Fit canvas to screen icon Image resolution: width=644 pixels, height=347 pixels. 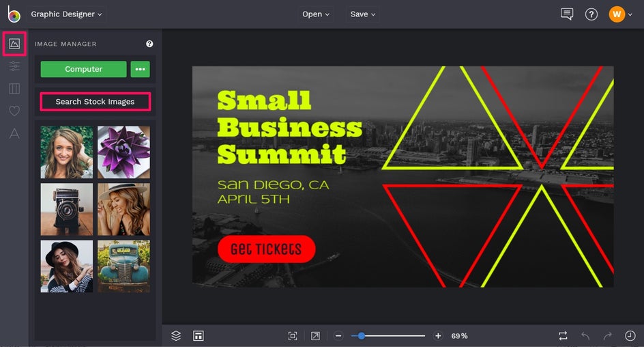pos(293,336)
